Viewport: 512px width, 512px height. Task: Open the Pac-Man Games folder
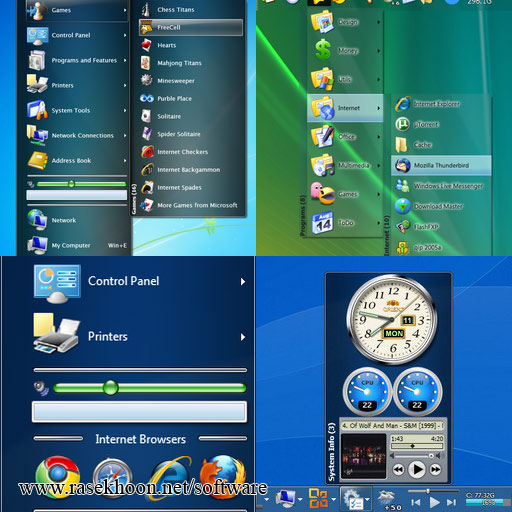point(345,194)
